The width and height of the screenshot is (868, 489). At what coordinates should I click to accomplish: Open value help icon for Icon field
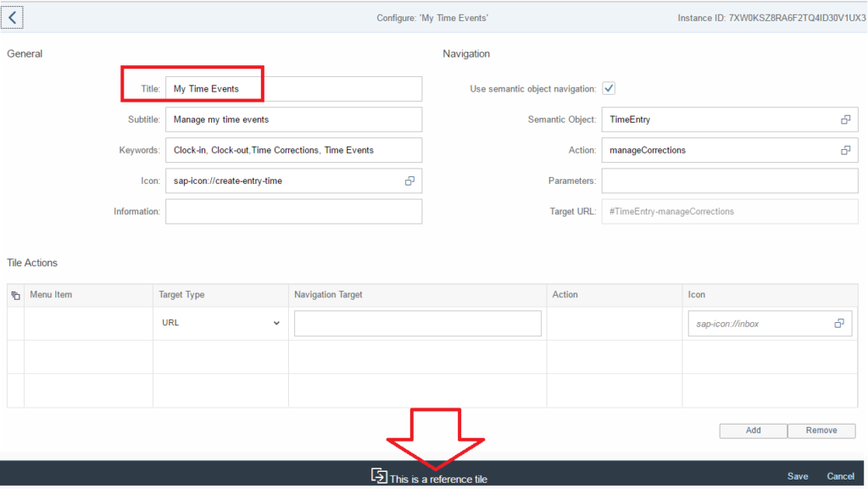[409, 181]
